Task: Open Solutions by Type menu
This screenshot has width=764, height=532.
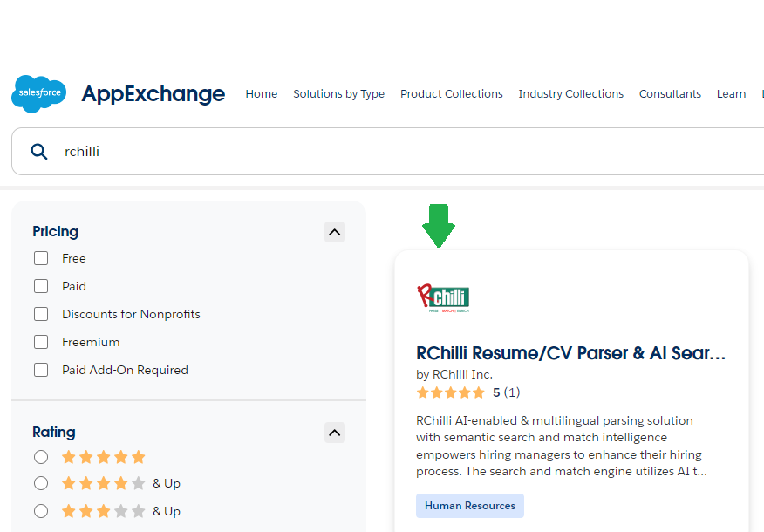Action: tap(338, 93)
